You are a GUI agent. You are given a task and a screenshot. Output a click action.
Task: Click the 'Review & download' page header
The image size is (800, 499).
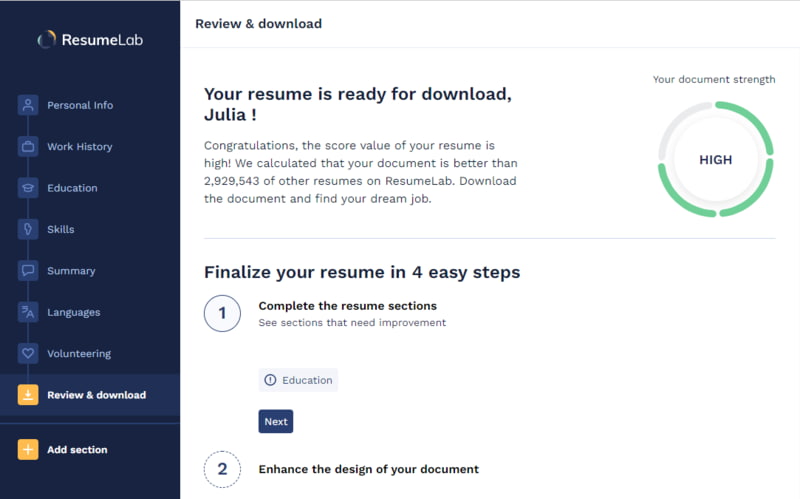click(258, 23)
